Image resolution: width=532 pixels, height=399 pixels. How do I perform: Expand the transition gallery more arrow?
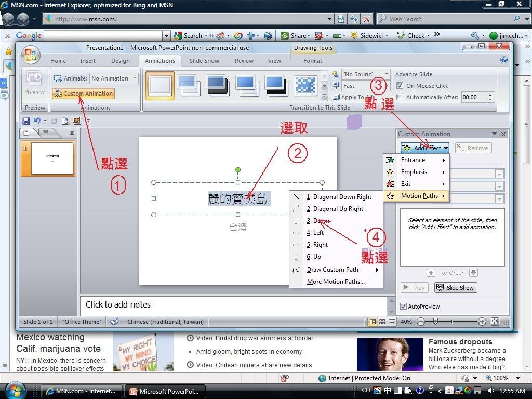click(324, 97)
